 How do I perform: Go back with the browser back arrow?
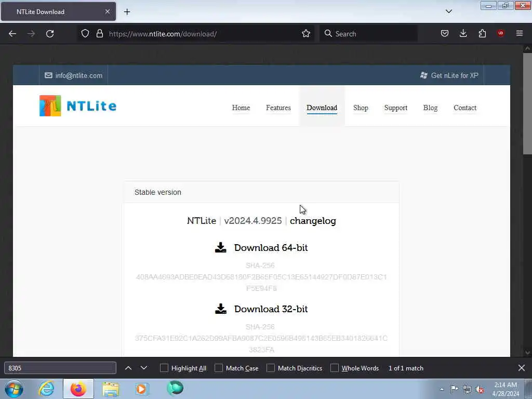12,34
